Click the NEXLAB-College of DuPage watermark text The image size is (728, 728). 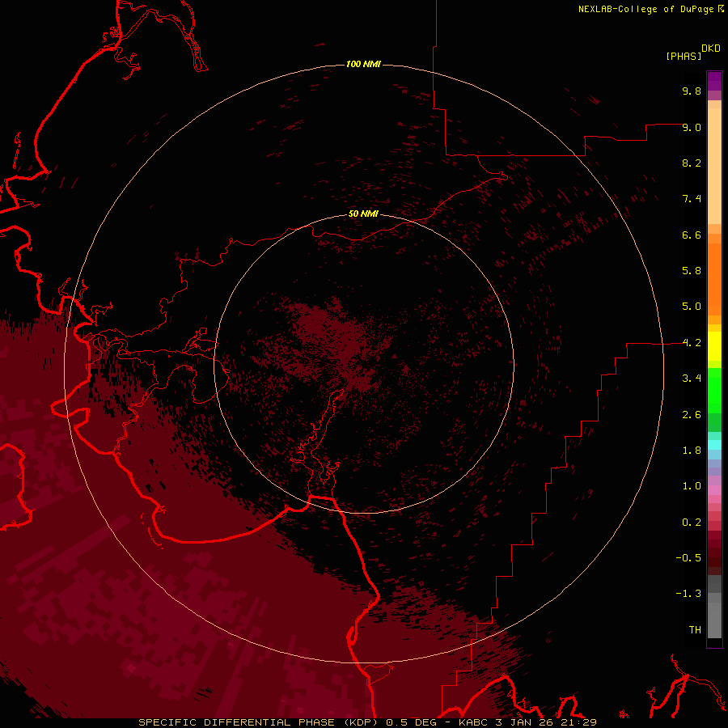(x=647, y=9)
